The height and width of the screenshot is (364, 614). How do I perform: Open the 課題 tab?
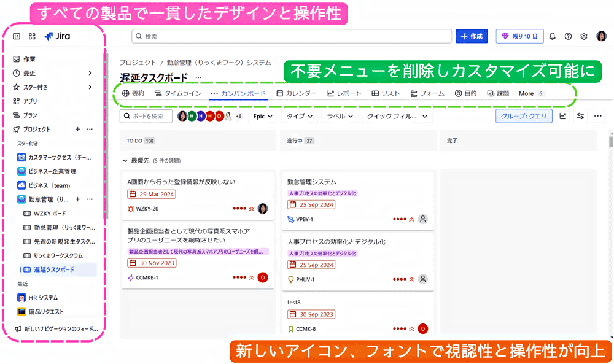pyautogui.click(x=498, y=93)
